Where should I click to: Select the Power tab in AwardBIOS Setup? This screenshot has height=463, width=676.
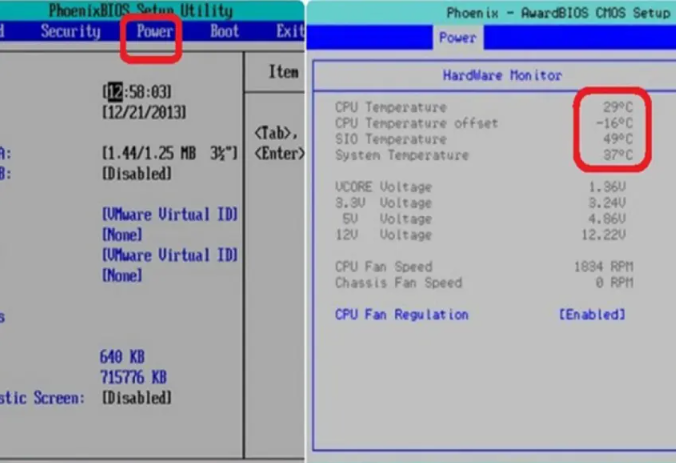click(457, 38)
